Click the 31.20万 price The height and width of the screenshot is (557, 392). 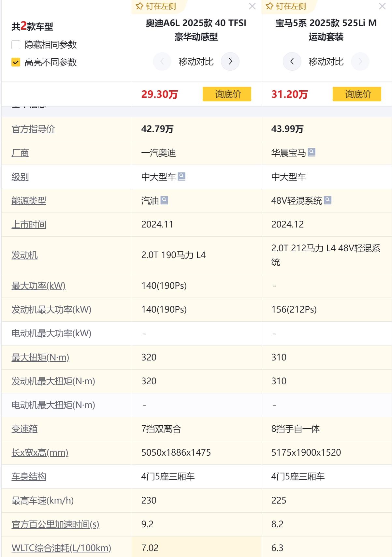coord(290,94)
